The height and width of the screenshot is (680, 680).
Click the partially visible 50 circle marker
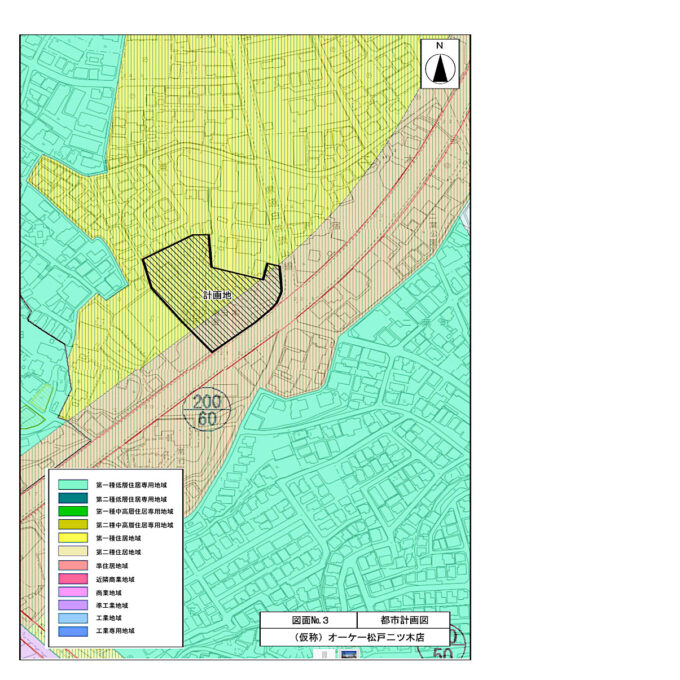pyautogui.click(x=442, y=644)
